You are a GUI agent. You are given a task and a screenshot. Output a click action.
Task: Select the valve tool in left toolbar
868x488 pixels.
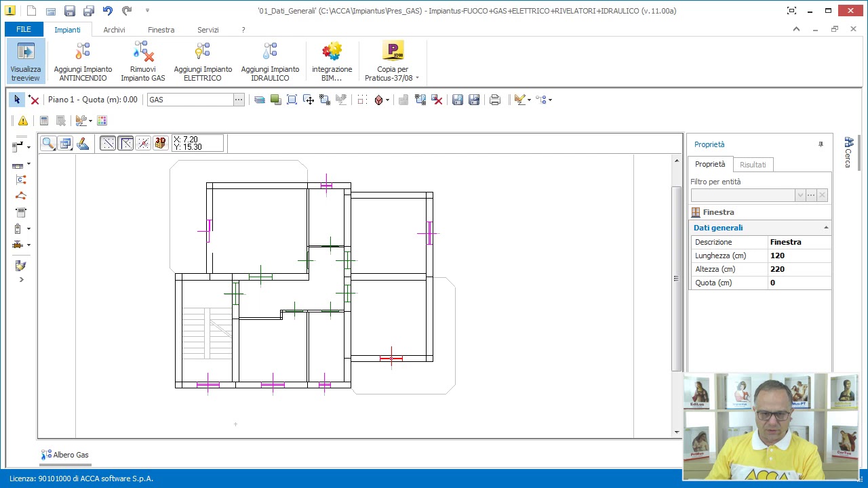tap(18, 245)
